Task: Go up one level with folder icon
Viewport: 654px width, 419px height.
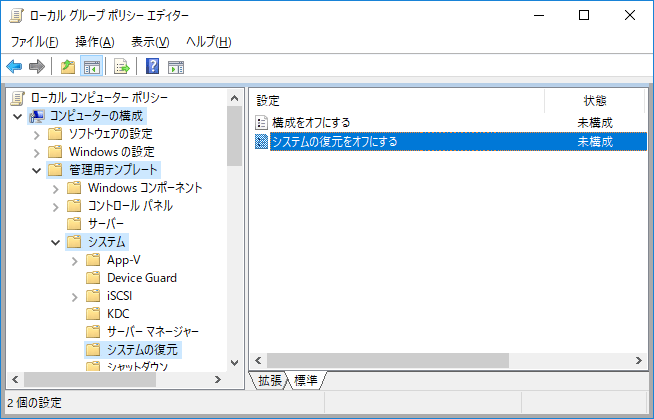Action: point(68,66)
